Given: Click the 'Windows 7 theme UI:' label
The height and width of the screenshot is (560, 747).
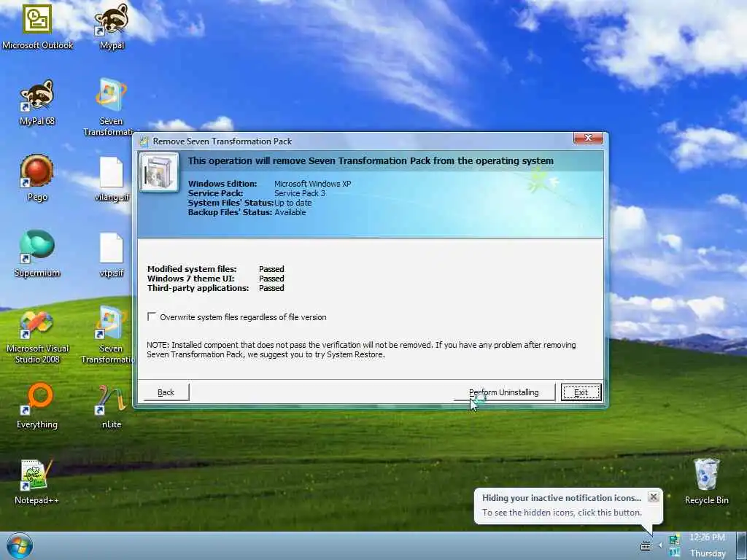Looking at the screenshot, I should coord(190,279).
